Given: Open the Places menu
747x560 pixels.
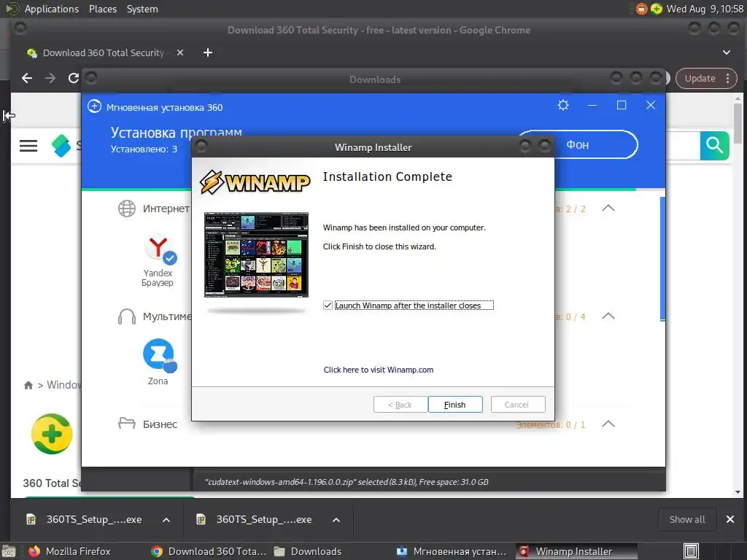Looking at the screenshot, I should click(103, 9).
